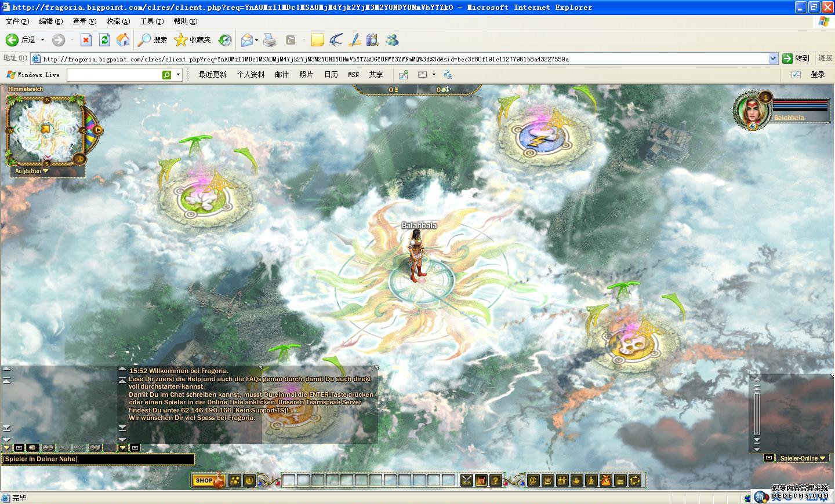The width and height of the screenshot is (835, 504).
Task: Click the chat input field Spieler in Deiner Nahe
Action: [x=98, y=459]
